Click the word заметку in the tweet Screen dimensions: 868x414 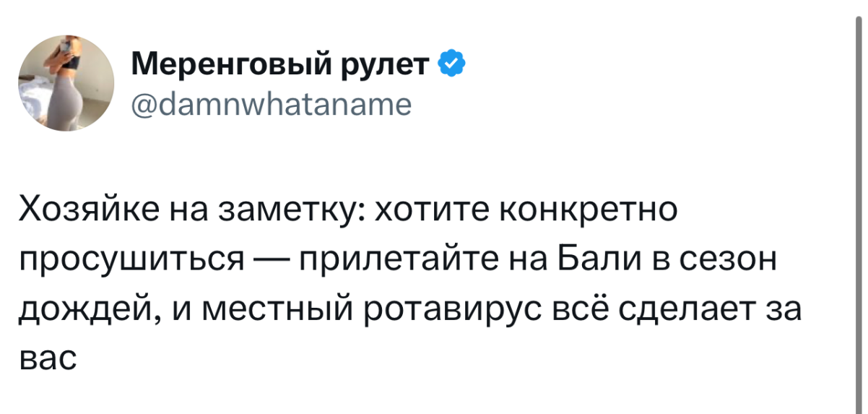[294, 211]
